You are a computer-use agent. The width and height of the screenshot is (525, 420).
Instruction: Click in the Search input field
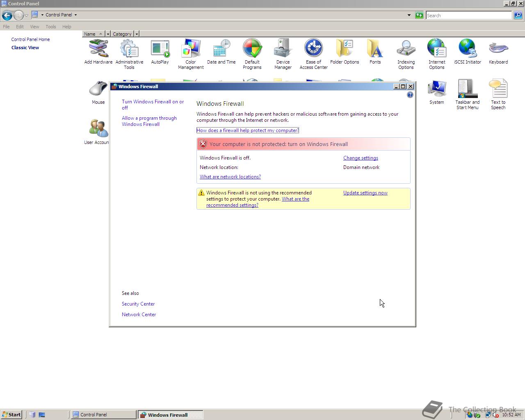pos(469,15)
